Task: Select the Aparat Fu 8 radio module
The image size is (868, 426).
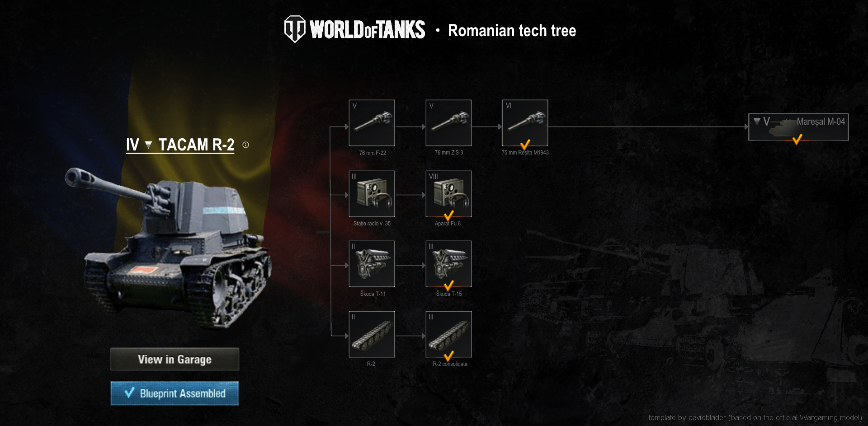Action: [x=448, y=194]
